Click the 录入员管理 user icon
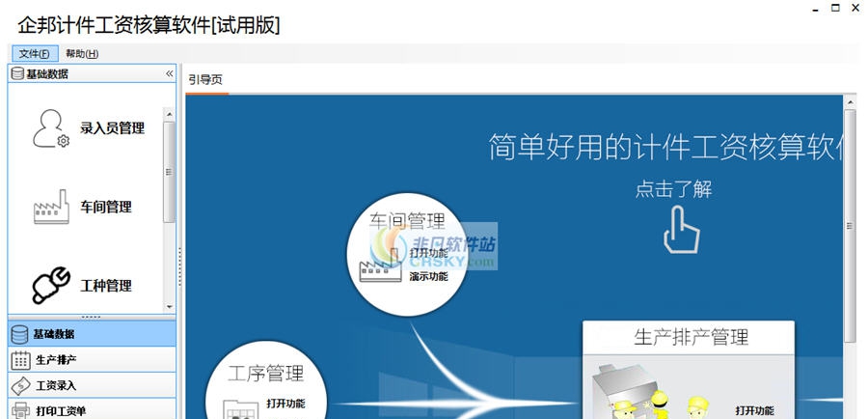868x419 pixels. tap(50, 128)
